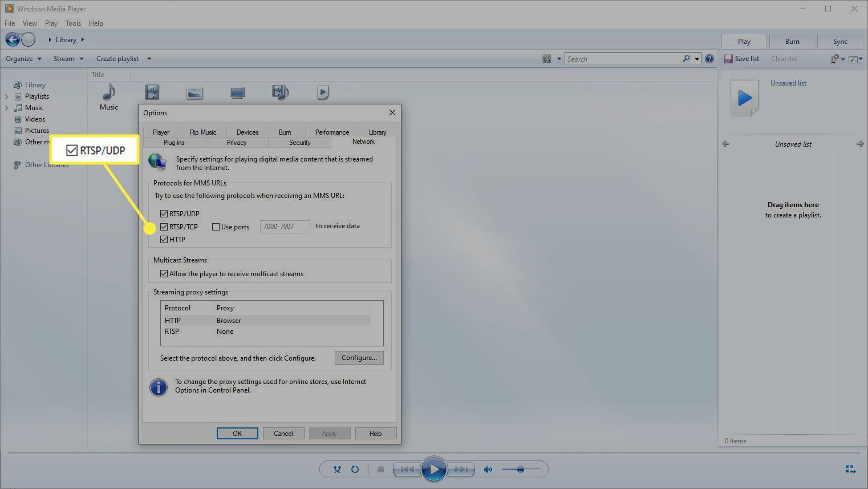Screen dimensions: 868x489
Task: Click the Previous track button
Action: click(407, 470)
